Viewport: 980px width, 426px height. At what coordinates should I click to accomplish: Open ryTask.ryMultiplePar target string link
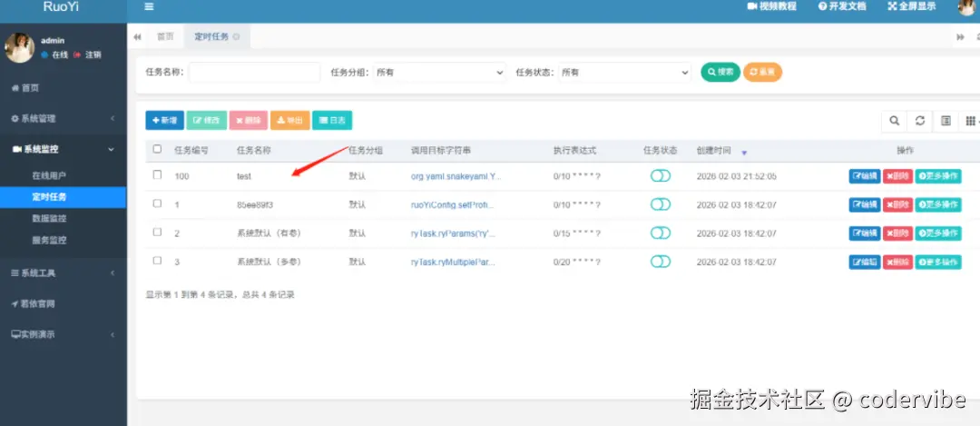pos(453,263)
